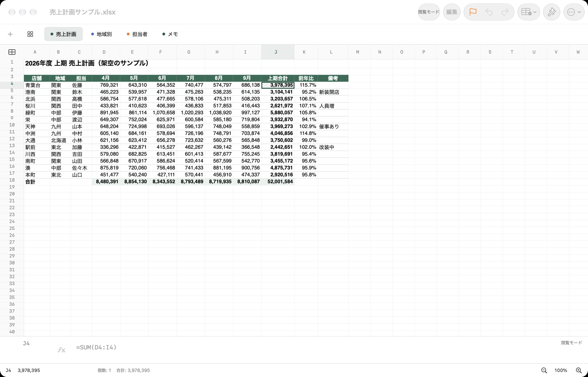Click the 閲覧モード label near formula bar
This screenshot has width=588, height=377.
571,343
